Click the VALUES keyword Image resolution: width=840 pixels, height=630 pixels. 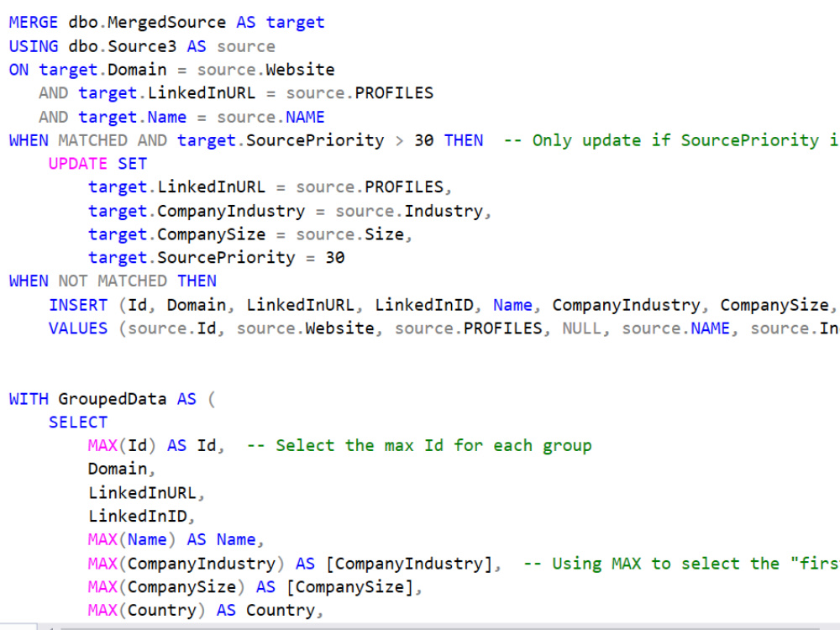(x=78, y=328)
